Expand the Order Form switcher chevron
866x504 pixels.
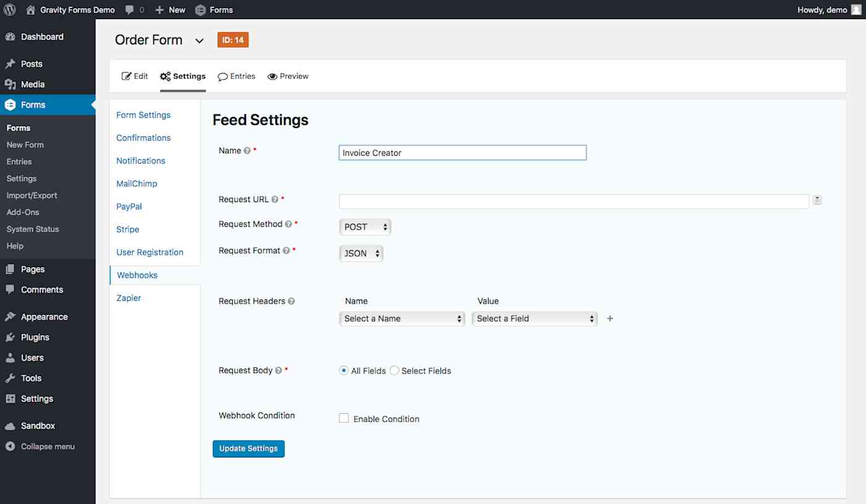tap(199, 40)
